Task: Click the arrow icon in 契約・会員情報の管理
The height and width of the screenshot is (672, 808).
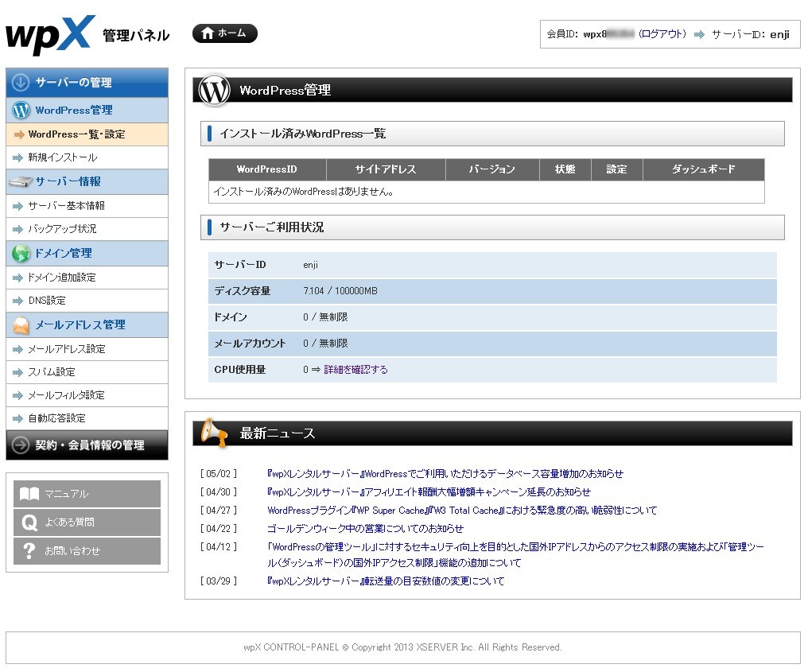Action: click(21, 445)
